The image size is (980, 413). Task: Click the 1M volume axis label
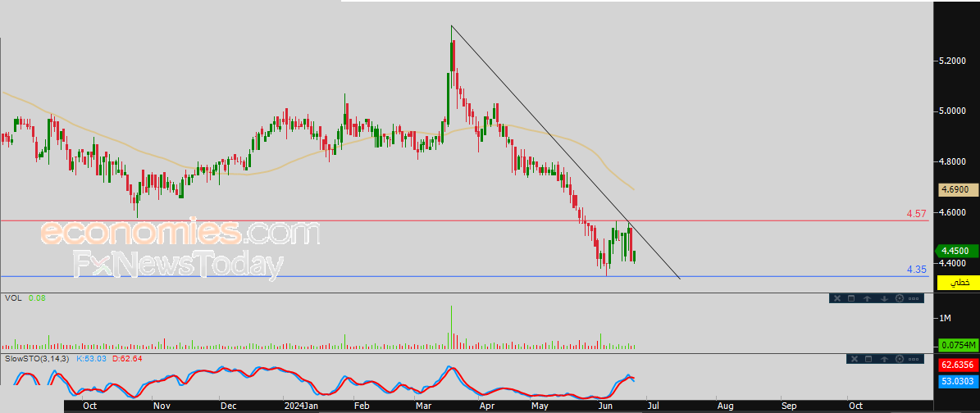(945, 319)
